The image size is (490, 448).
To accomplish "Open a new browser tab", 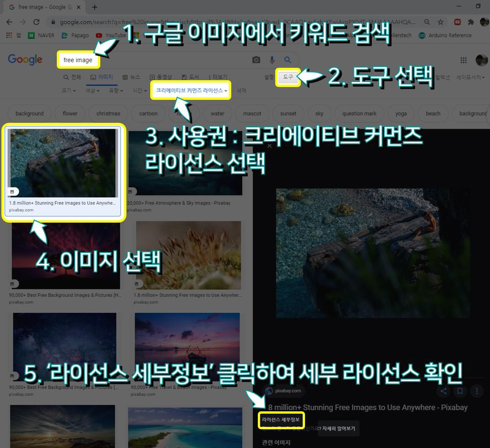I will (95, 7).
